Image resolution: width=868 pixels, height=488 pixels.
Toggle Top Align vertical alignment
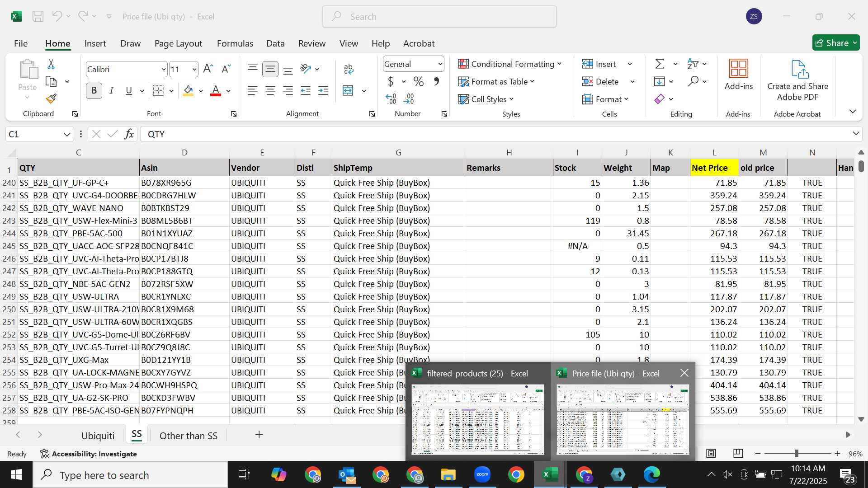[x=253, y=69]
